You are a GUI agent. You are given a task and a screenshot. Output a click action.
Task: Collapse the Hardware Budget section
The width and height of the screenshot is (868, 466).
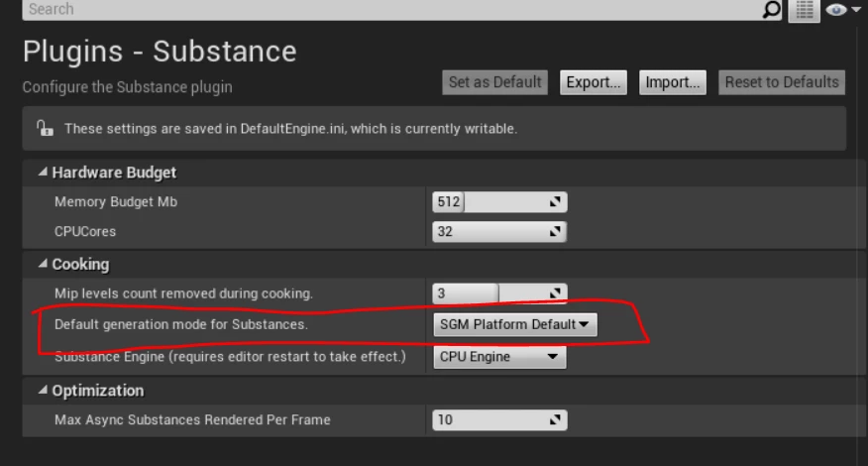click(43, 173)
